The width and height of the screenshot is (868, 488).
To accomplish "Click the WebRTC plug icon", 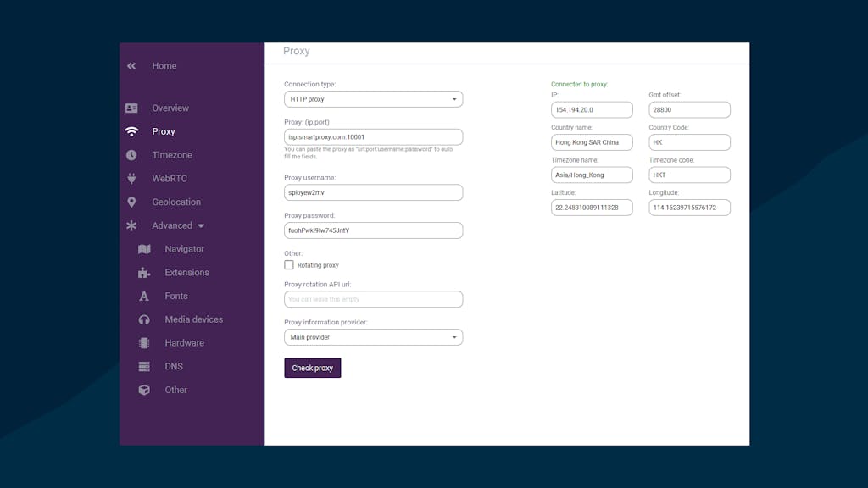I will (131, 179).
